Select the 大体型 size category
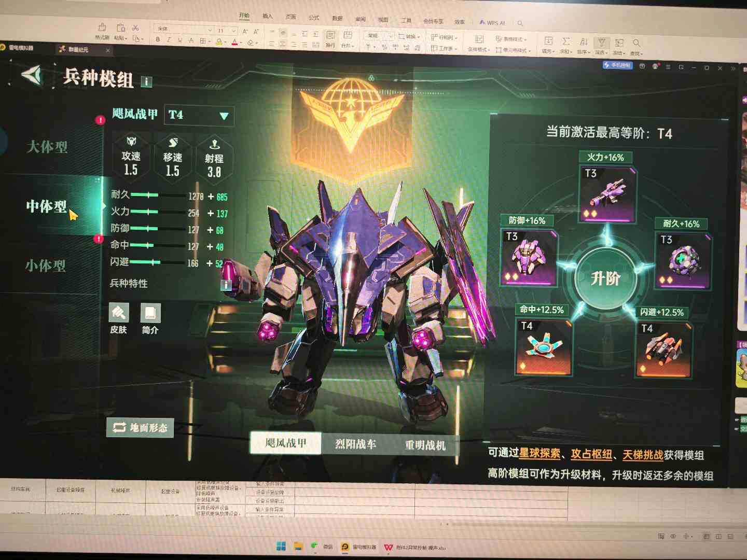Image resolution: width=747 pixels, height=560 pixels. (47, 147)
